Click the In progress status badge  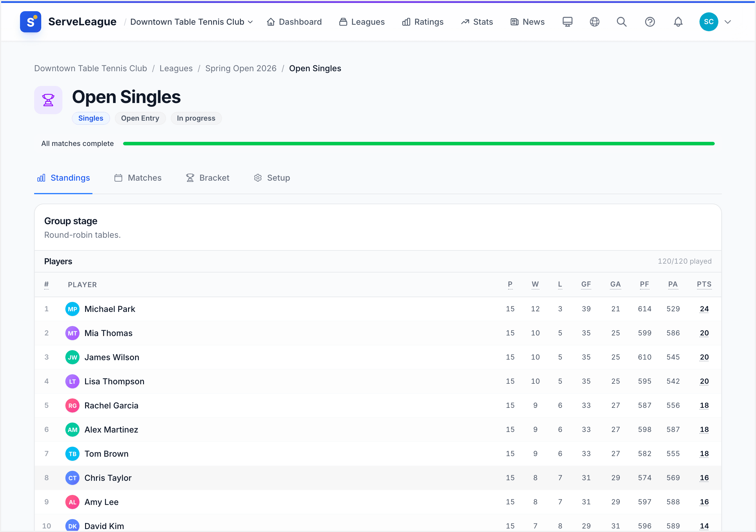coord(196,118)
